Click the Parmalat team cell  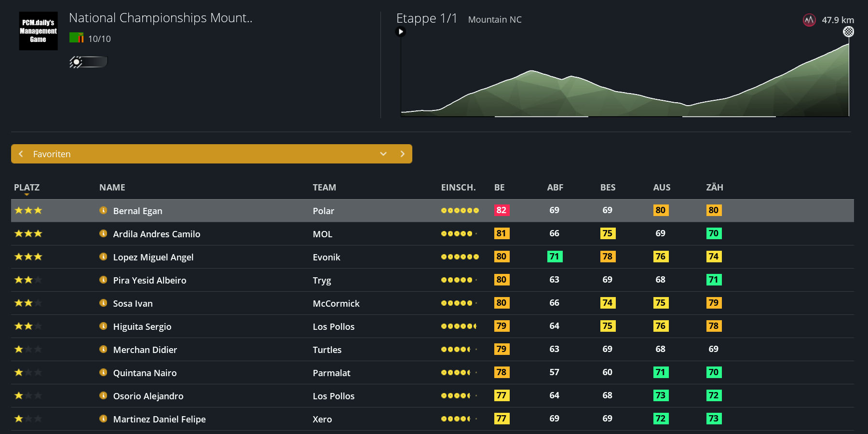tap(331, 373)
